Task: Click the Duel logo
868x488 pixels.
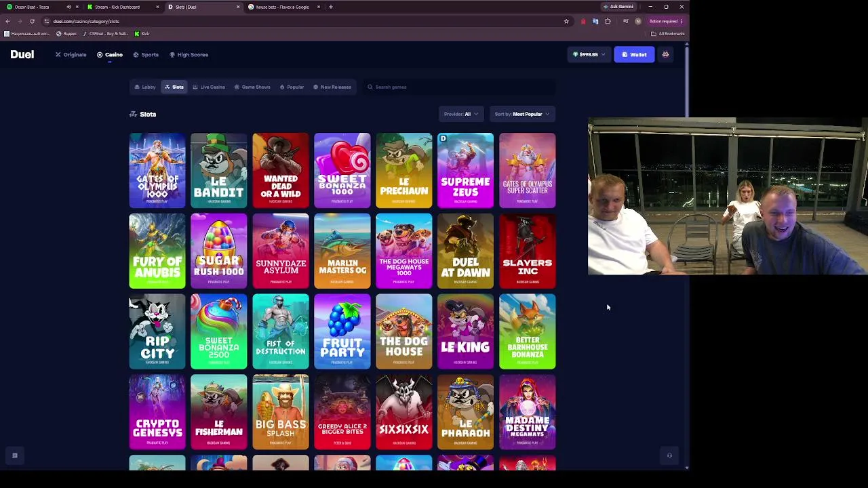Action: [22, 54]
